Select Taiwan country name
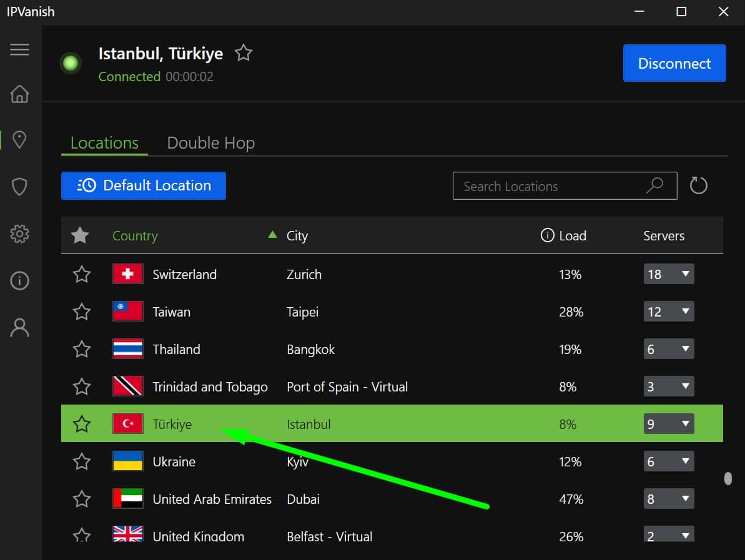The height and width of the screenshot is (560, 745). point(171,312)
